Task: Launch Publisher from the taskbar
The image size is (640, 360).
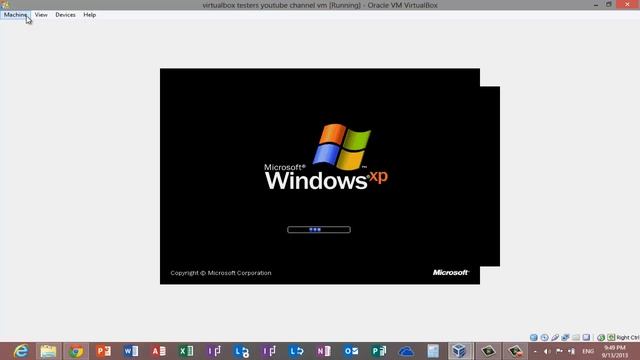Action: click(x=379, y=351)
